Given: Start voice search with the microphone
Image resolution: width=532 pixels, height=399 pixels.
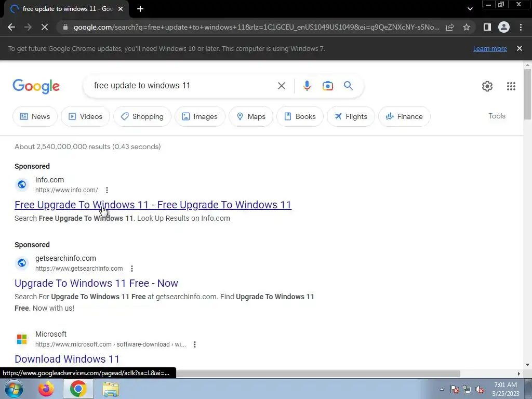Looking at the screenshot, I should (x=307, y=86).
